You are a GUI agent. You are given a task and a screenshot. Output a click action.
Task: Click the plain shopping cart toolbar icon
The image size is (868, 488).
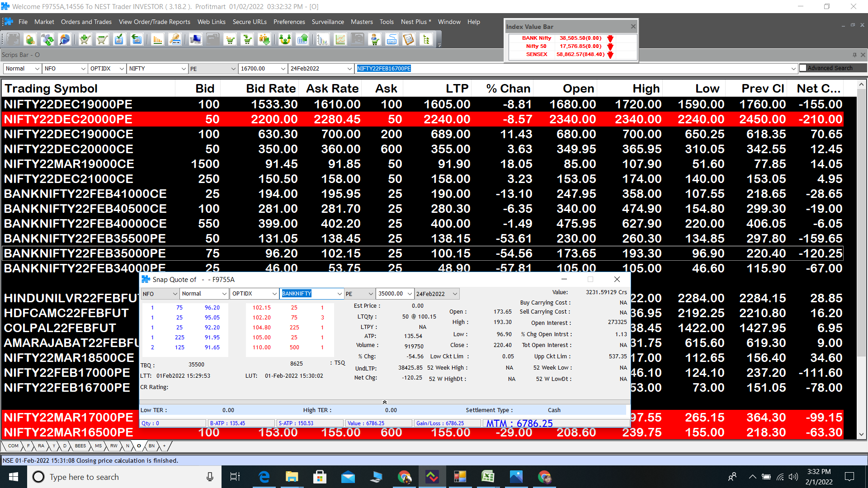102,40
